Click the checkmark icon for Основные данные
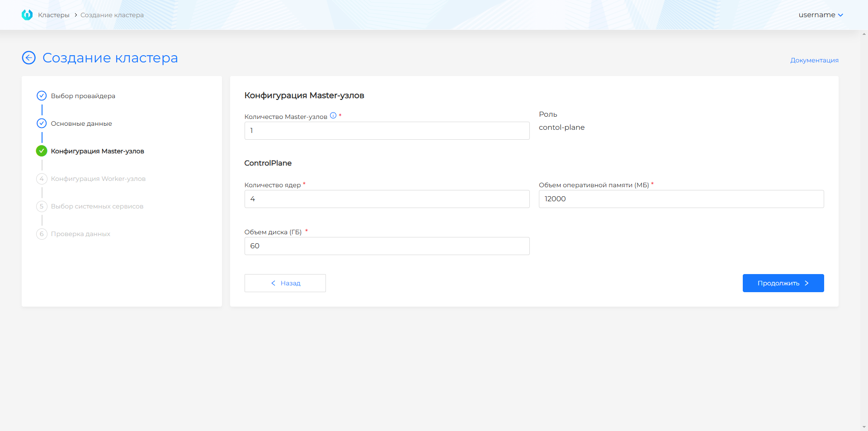Screen dimensions: 868x431 click(42, 123)
